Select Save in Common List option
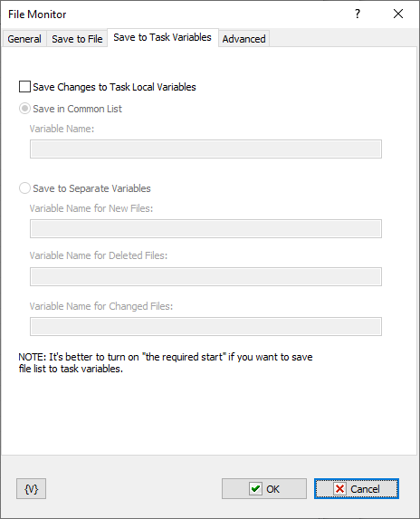 click(x=24, y=109)
